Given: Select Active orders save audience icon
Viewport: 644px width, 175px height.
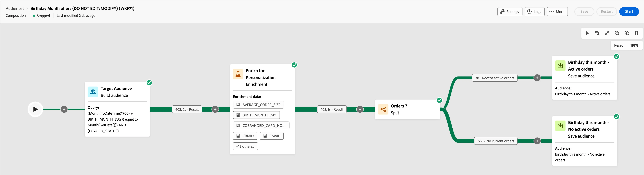Looking at the screenshot, I should pos(560,65).
